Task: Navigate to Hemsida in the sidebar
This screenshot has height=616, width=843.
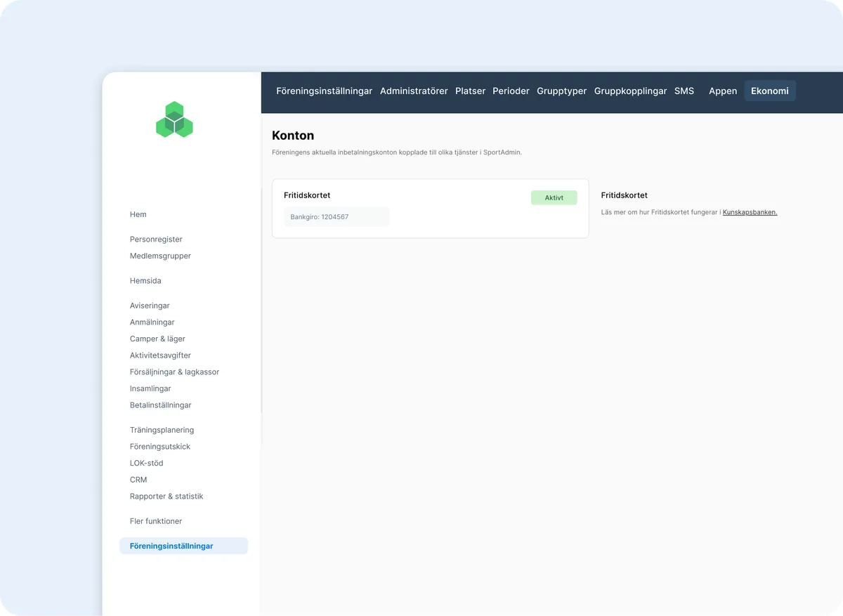Action: [145, 281]
